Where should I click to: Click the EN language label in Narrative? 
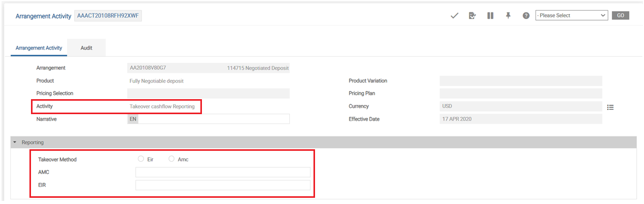coord(133,119)
